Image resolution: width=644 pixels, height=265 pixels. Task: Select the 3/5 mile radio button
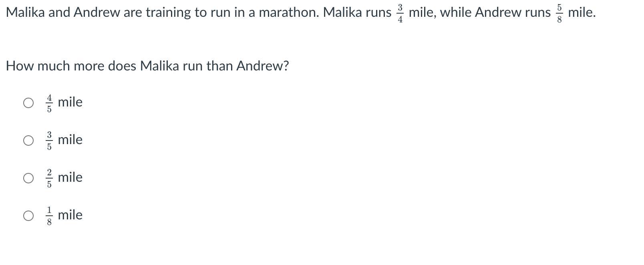(28, 141)
